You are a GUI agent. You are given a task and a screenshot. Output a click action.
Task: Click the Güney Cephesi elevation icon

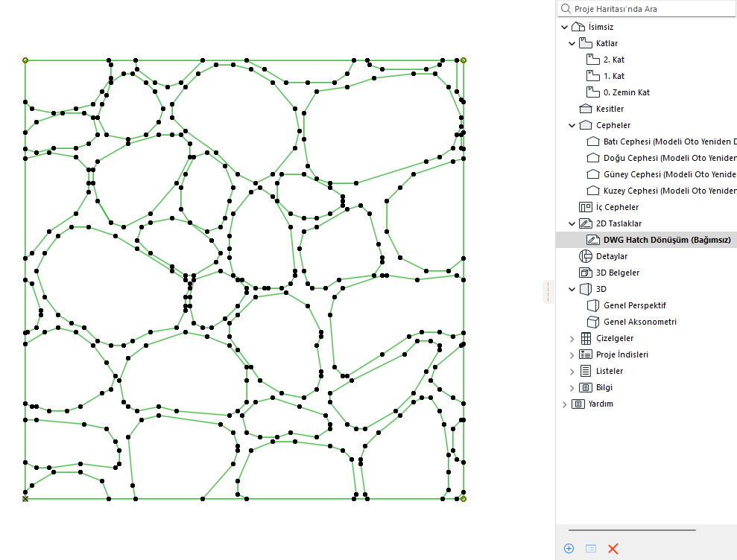pyautogui.click(x=592, y=174)
